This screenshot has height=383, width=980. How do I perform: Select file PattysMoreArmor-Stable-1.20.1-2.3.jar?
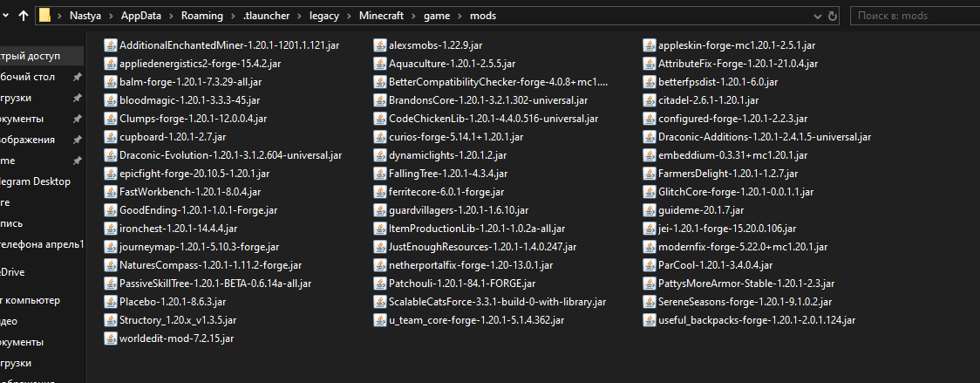[x=738, y=284]
